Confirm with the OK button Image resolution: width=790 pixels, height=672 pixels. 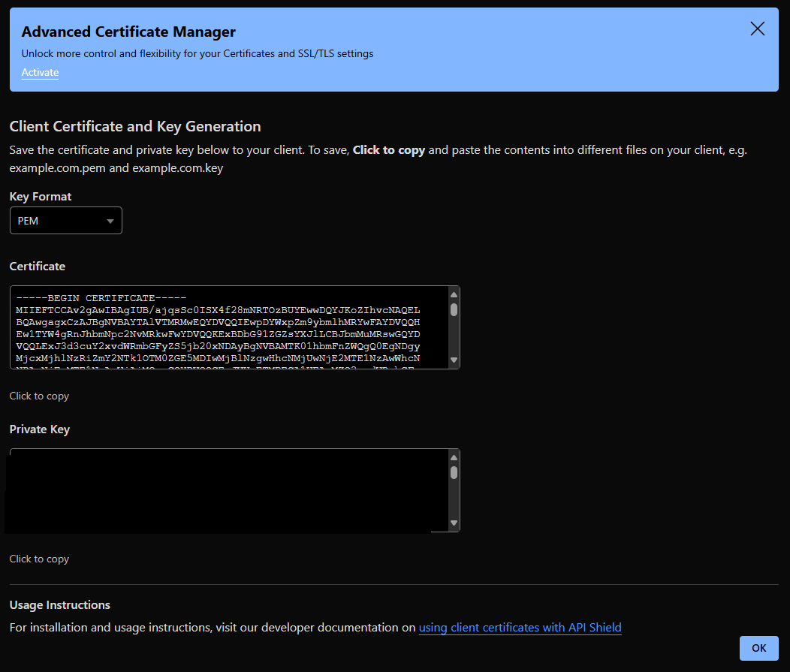point(758,648)
